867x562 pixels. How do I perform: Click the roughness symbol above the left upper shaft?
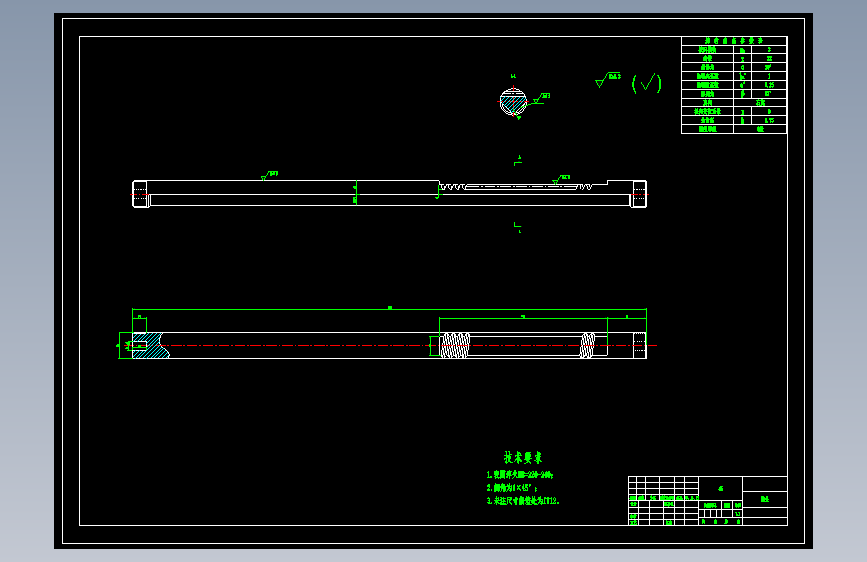(269, 175)
